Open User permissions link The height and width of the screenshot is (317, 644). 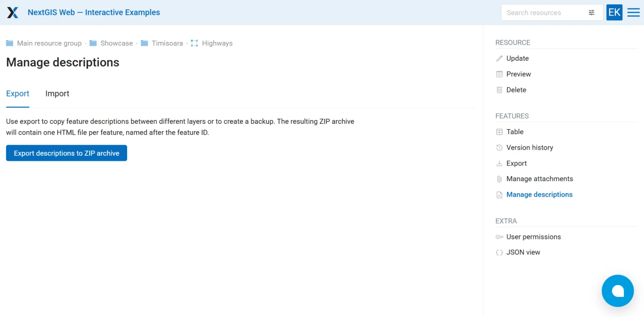pos(533,237)
